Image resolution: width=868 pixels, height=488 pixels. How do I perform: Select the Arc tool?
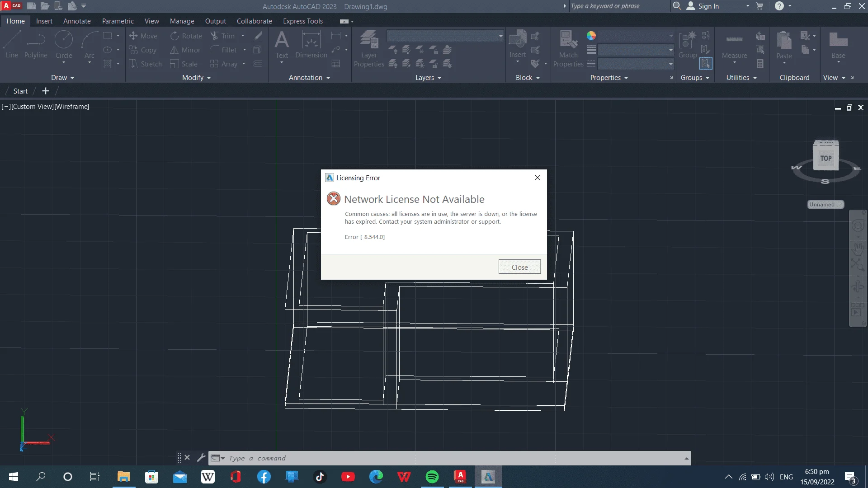coord(90,45)
